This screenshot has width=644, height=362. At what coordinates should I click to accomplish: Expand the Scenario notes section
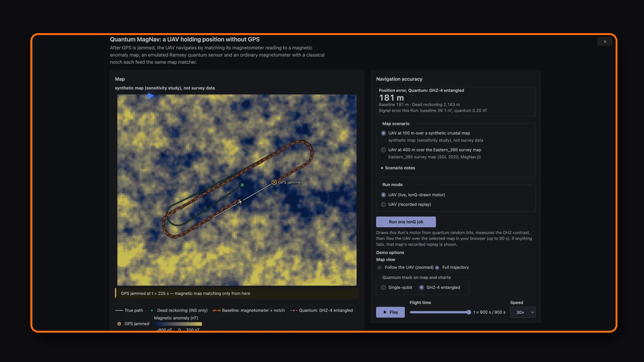point(398,168)
